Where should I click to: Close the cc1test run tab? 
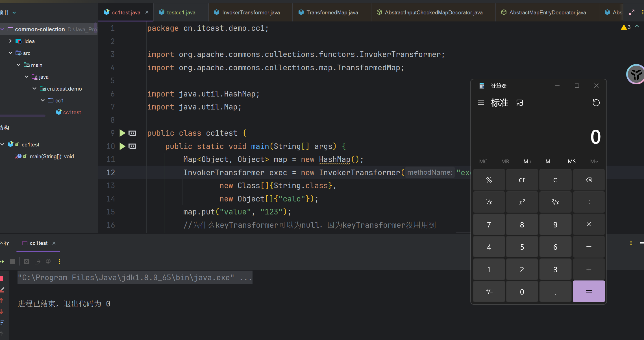(x=54, y=243)
